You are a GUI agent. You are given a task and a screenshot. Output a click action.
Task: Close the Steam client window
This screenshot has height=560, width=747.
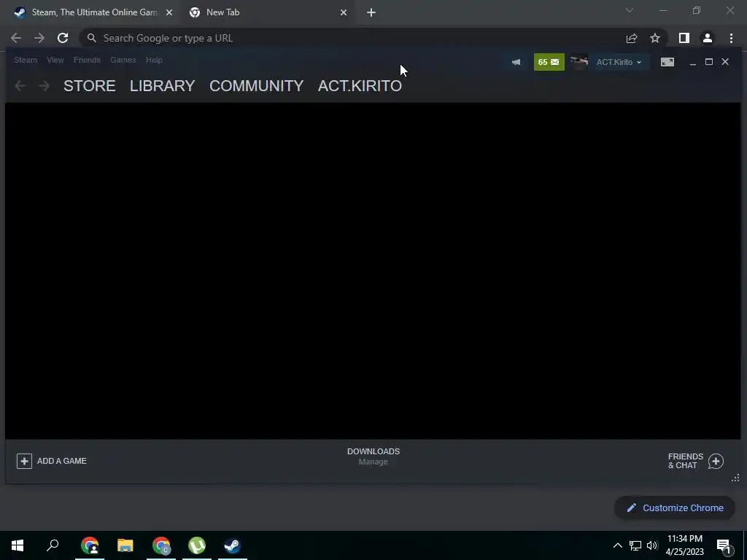pos(725,62)
